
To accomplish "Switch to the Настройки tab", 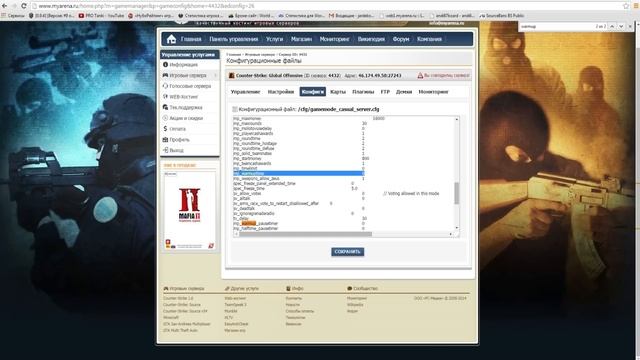I will click(x=281, y=92).
